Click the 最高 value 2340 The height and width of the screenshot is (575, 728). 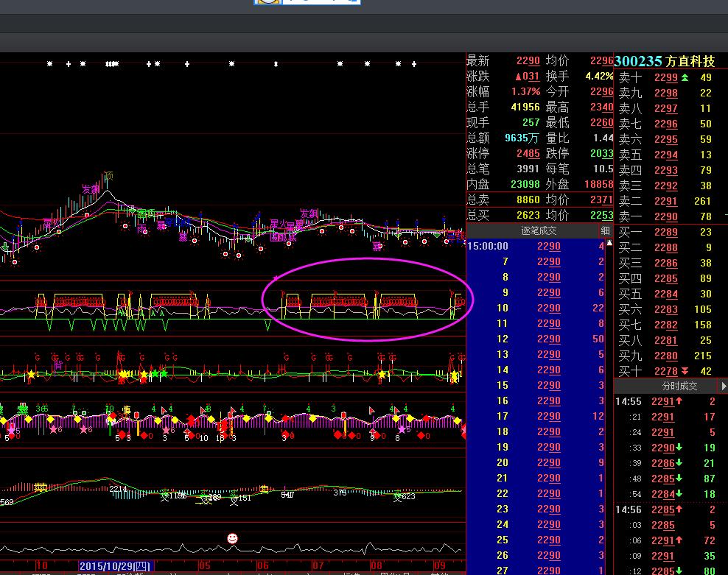pos(602,107)
